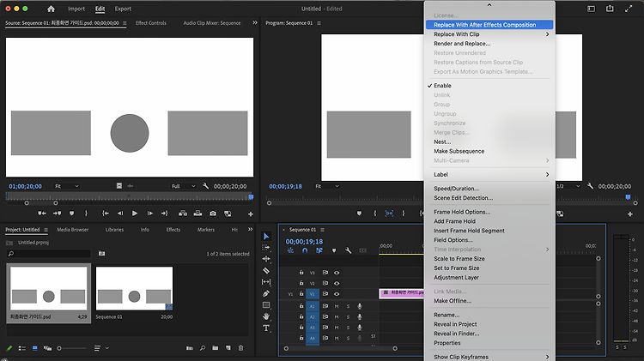Open the share icon at top right
This screenshot has height=361, width=644.
click(x=610, y=9)
